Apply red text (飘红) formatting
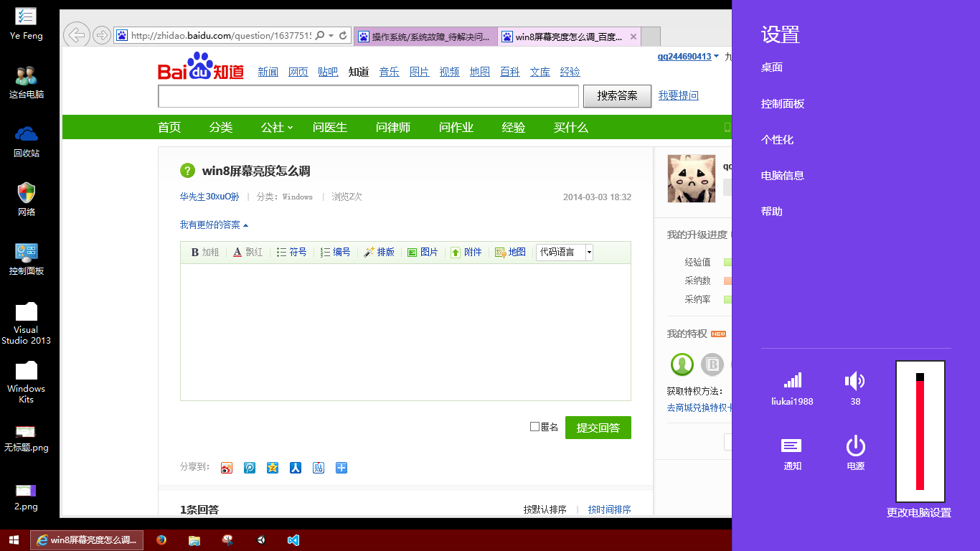 [x=248, y=252]
